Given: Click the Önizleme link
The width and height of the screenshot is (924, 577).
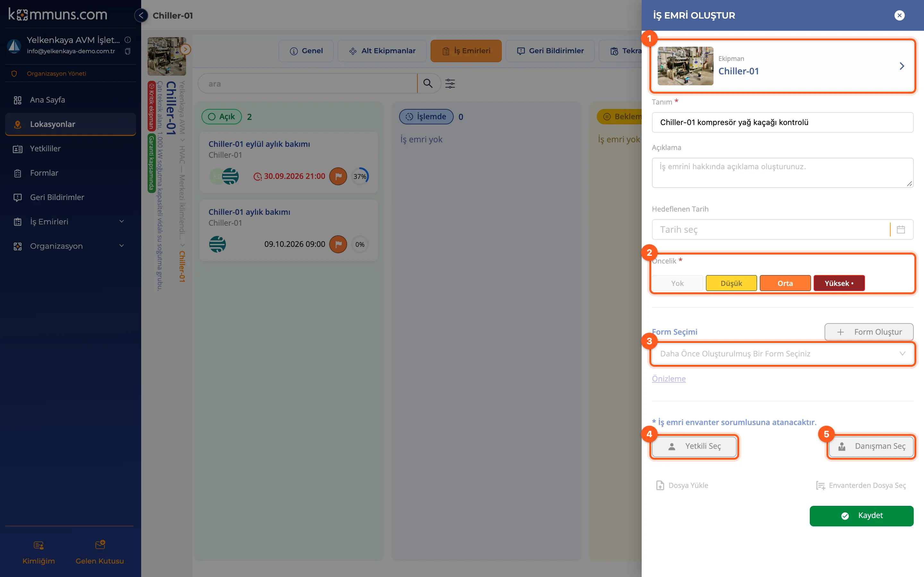Looking at the screenshot, I should (669, 379).
